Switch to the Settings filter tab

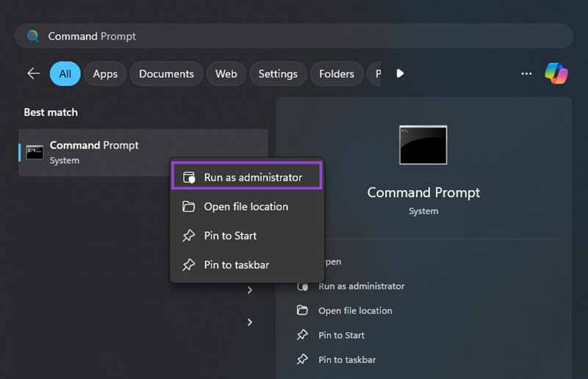(278, 73)
